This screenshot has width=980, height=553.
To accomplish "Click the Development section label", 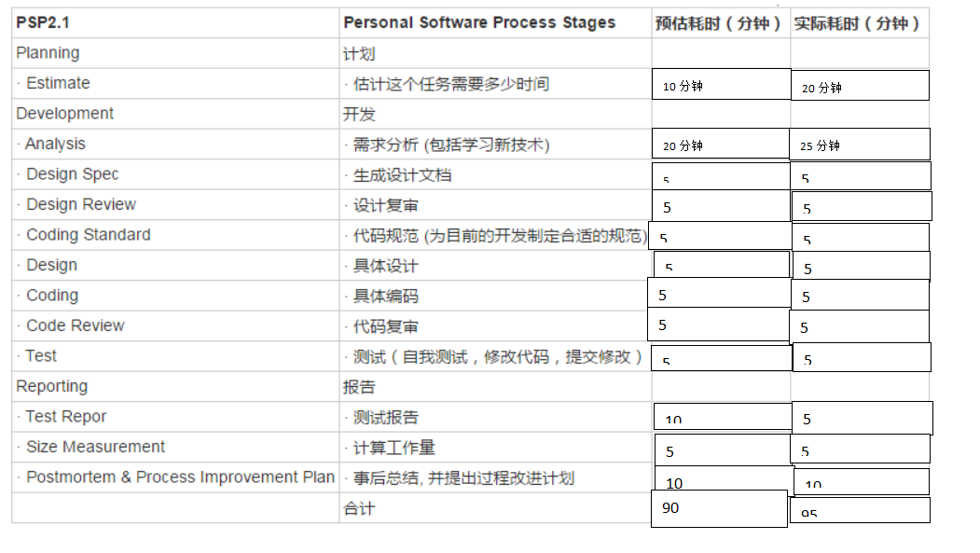I will coord(64,114).
